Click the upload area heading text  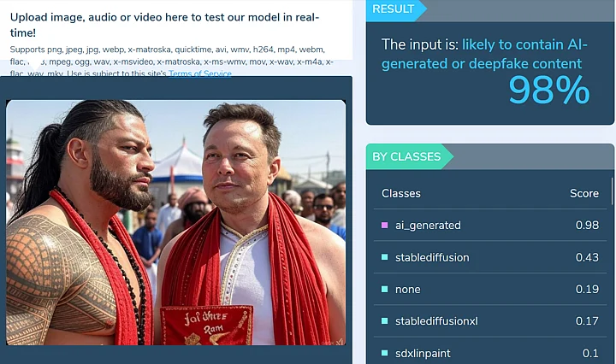pos(164,25)
